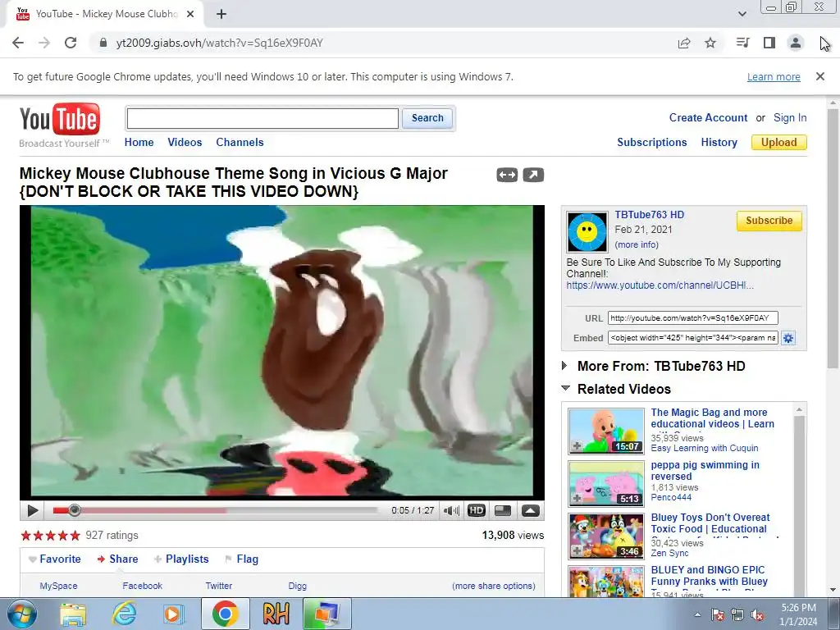Open the tab search chevron
This screenshot has width=840, height=630.
point(742,14)
